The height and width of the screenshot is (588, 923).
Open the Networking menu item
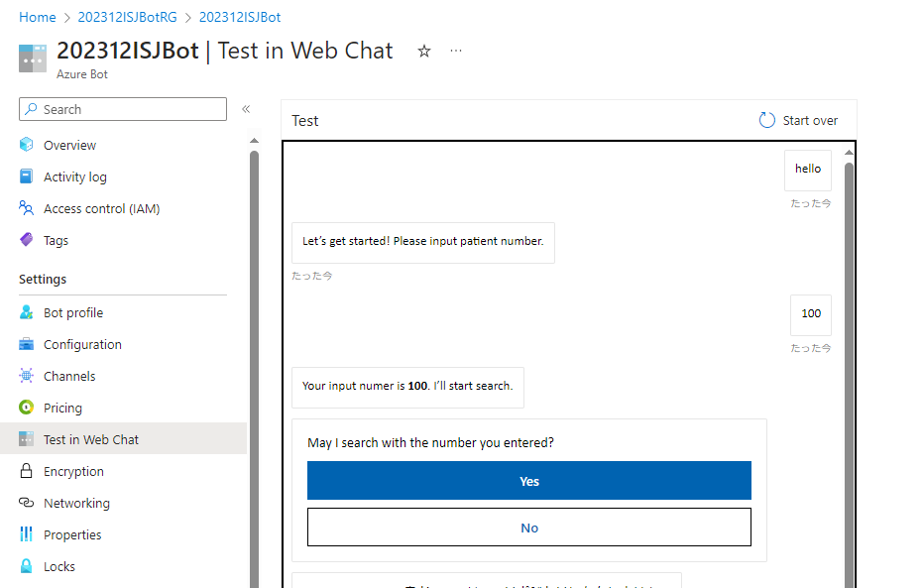pyautogui.click(x=76, y=503)
